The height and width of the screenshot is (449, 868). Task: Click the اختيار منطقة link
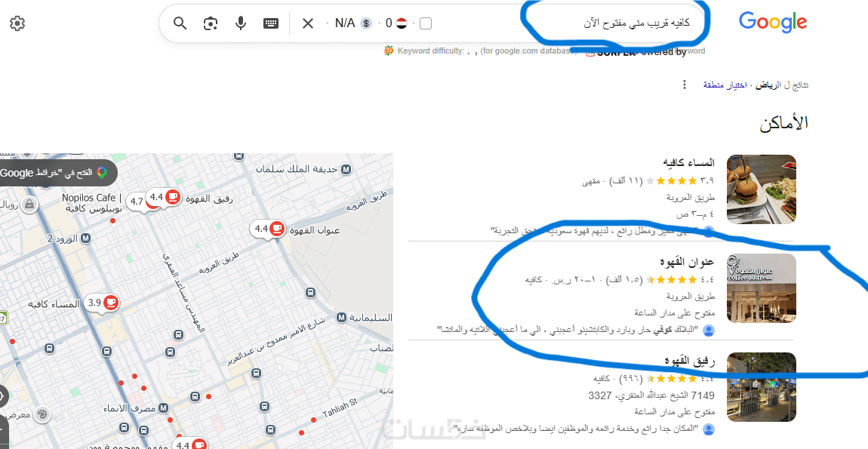click(725, 85)
